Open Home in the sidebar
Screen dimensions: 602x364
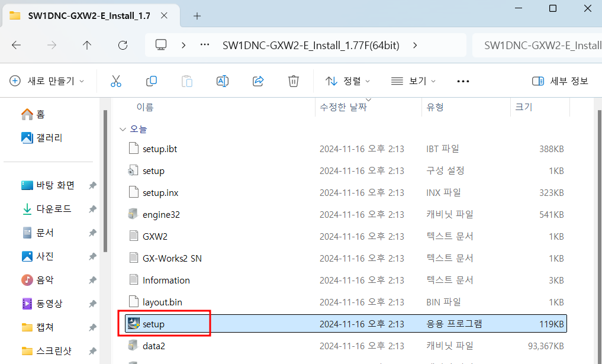[x=33, y=114]
